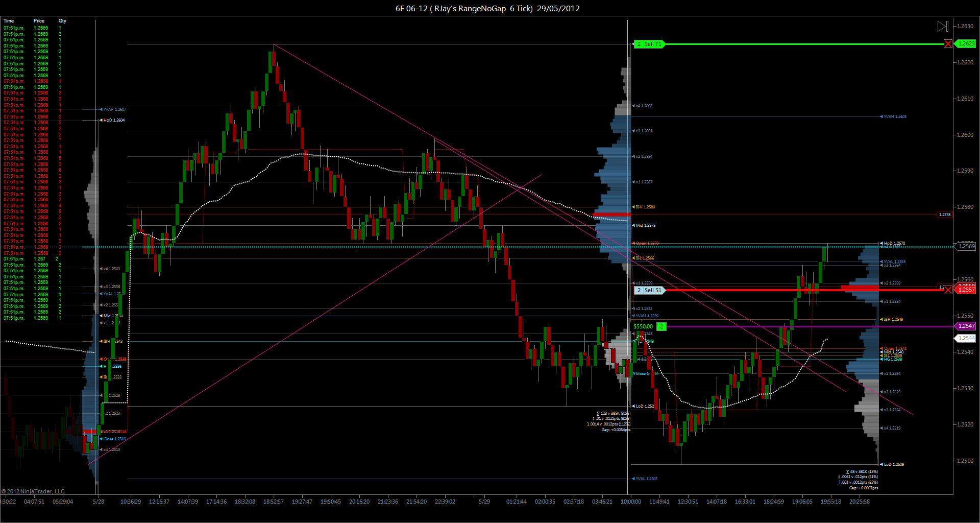Click the Gap: +0.0054pts statistic text
The width and height of the screenshot is (980, 523).
click(616, 430)
